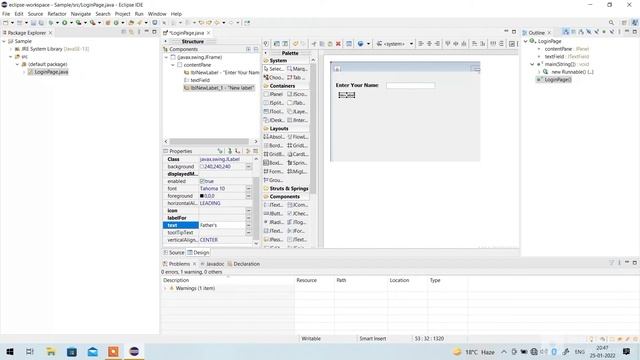Select the BoxLayout palette item
Viewport: 640px width, 360px height.
point(274,163)
